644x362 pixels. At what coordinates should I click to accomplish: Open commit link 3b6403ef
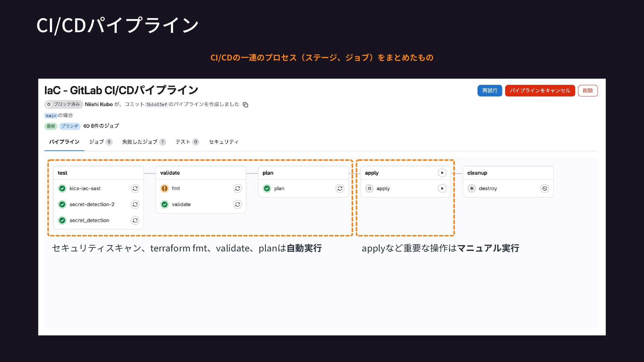pyautogui.click(x=156, y=105)
